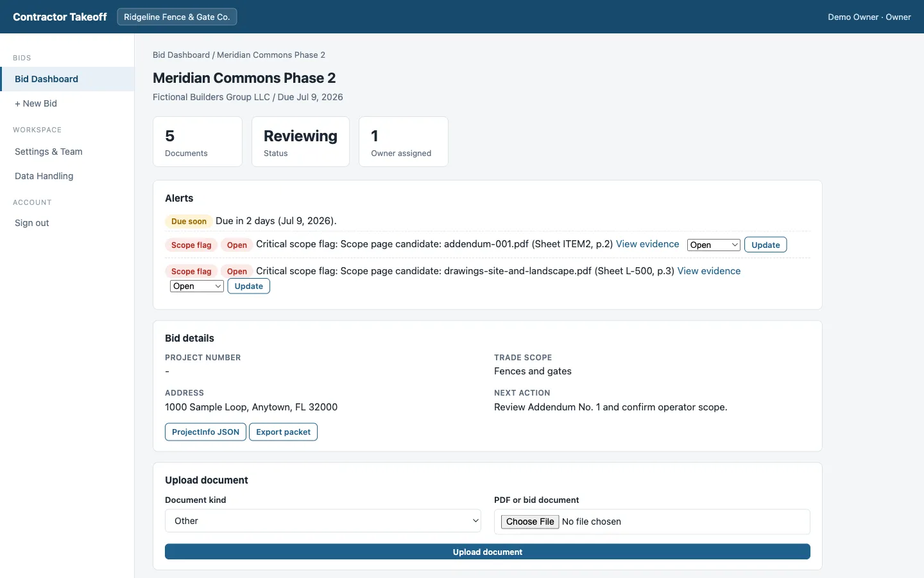Update the addendum-001.pdf scope flag

click(766, 245)
